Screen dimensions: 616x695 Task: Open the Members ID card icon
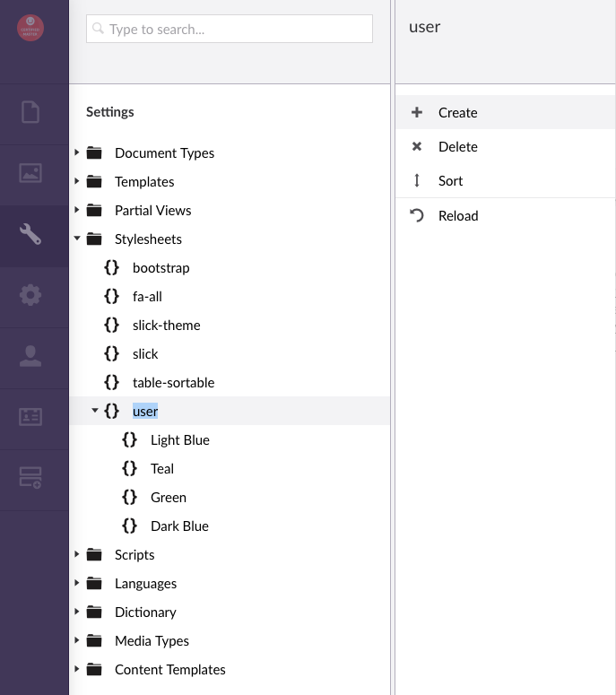30,417
